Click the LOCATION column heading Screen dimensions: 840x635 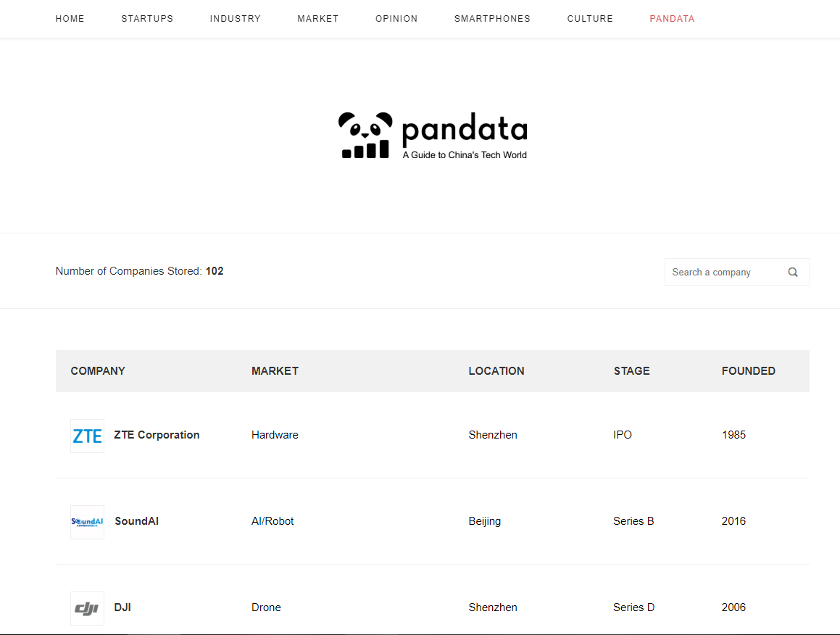496,370
